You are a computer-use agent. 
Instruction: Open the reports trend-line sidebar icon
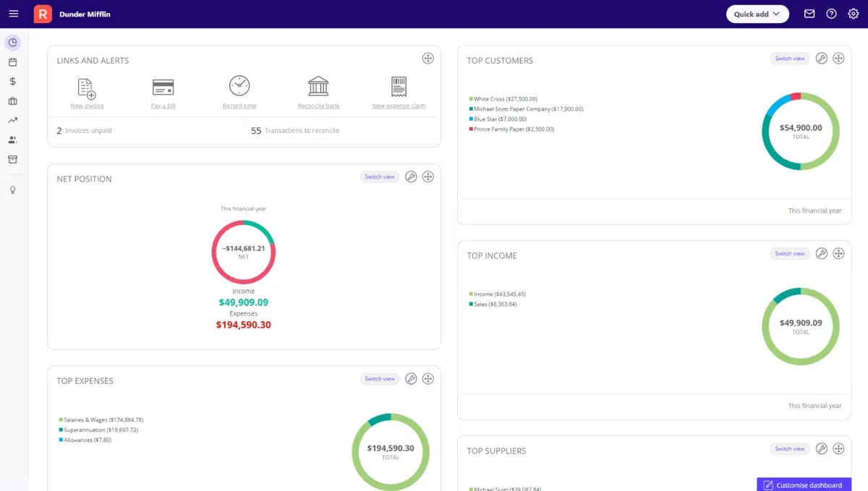point(12,121)
